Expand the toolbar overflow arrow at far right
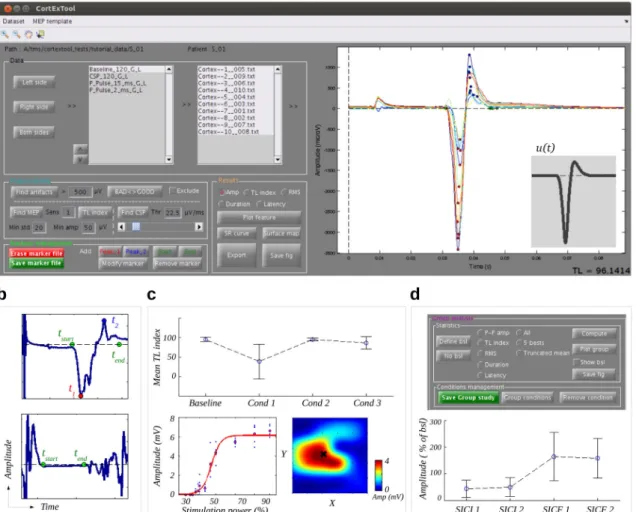 (627, 21)
